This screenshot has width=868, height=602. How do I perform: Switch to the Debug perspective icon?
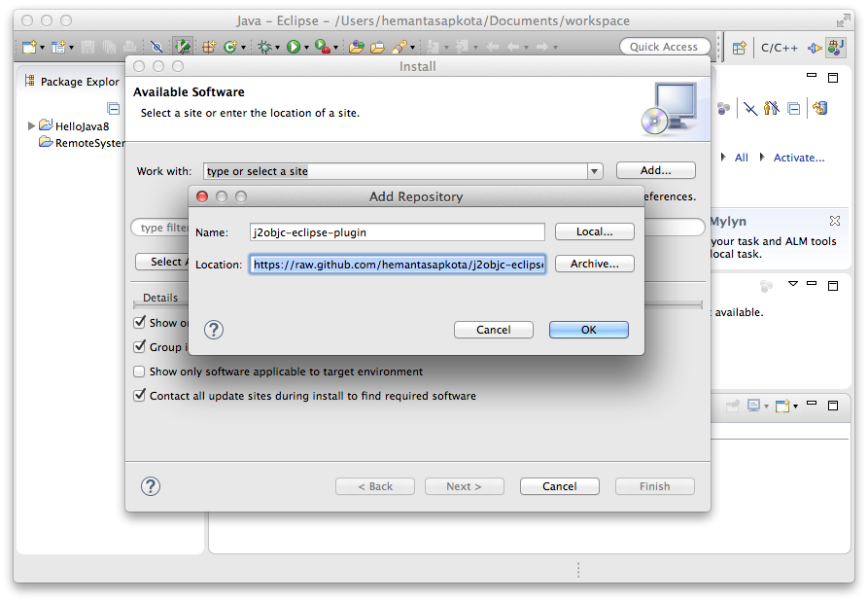click(815, 48)
